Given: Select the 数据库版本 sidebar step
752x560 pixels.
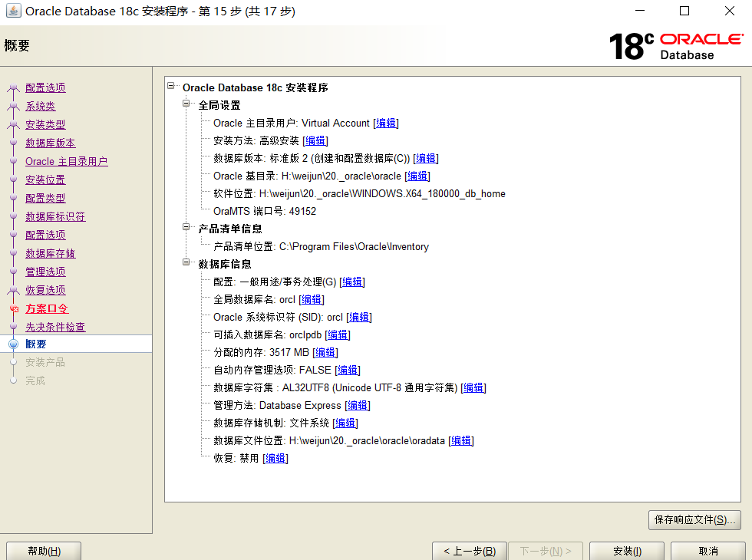Looking at the screenshot, I should point(50,142).
